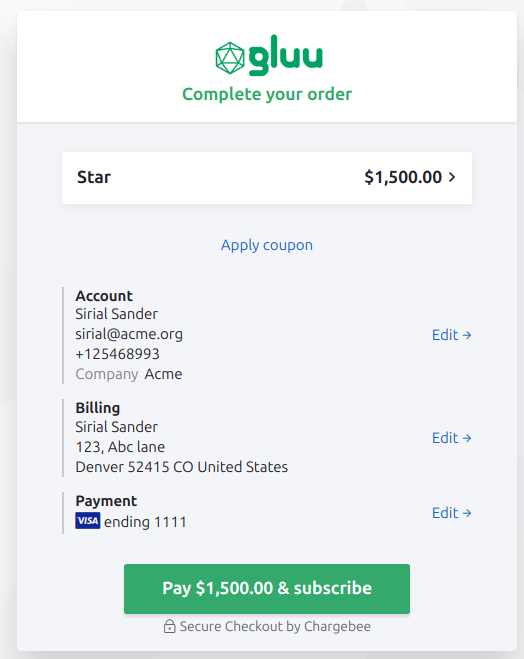Viewport: 524px width, 659px height.
Task: Open the Star plan order details row
Action: 267,178
